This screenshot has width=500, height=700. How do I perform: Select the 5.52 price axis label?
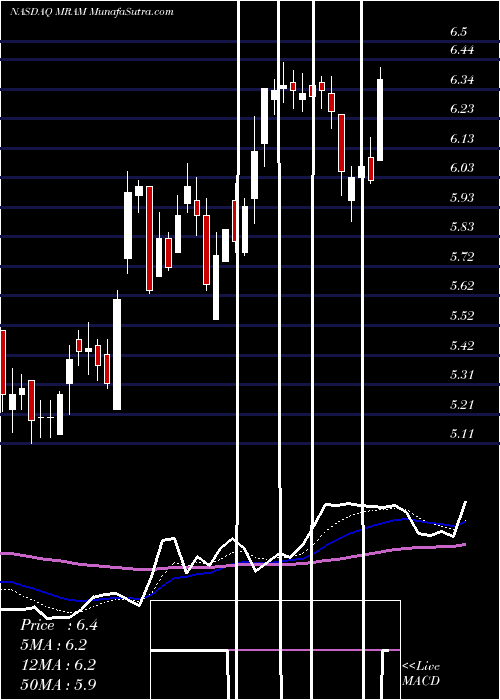[462, 316]
